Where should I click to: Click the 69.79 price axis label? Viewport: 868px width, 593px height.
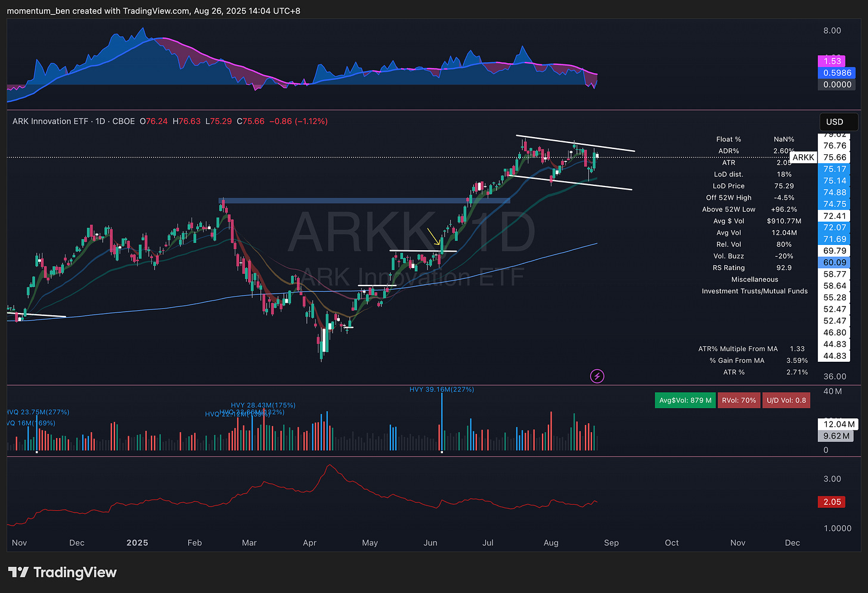click(x=835, y=251)
